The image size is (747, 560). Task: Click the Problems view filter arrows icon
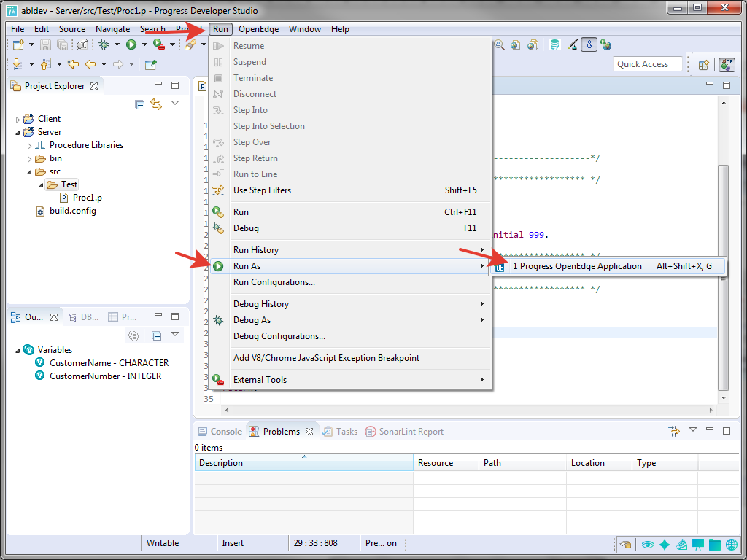673,432
